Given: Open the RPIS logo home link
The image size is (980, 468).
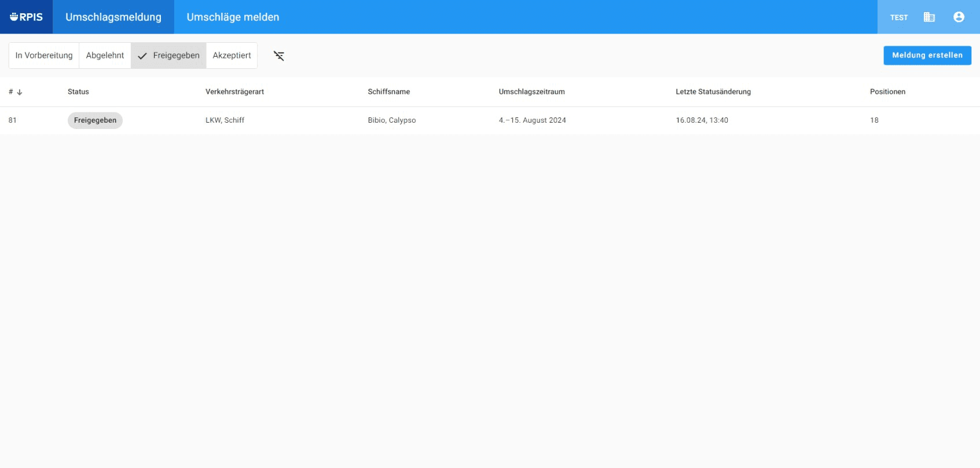Looking at the screenshot, I should [x=26, y=17].
